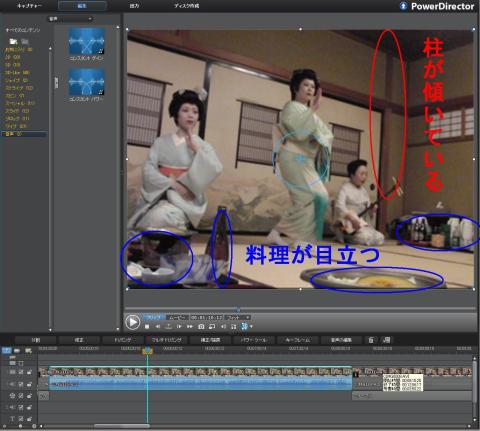The width and height of the screenshot is (480, 431).
Task: Lock the video track 1
Action: [29, 372]
